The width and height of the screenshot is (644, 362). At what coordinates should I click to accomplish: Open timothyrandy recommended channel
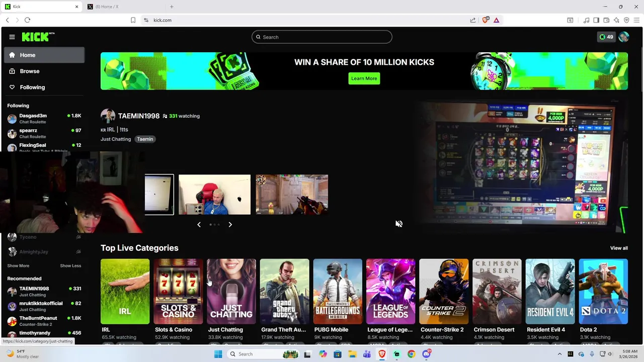pyautogui.click(x=44, y=334)
